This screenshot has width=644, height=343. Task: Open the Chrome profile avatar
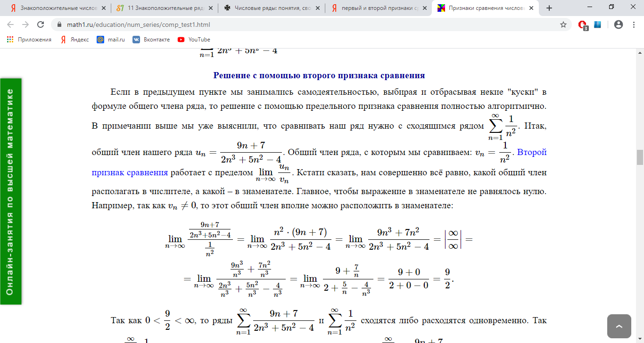click(x=619, y=24)
